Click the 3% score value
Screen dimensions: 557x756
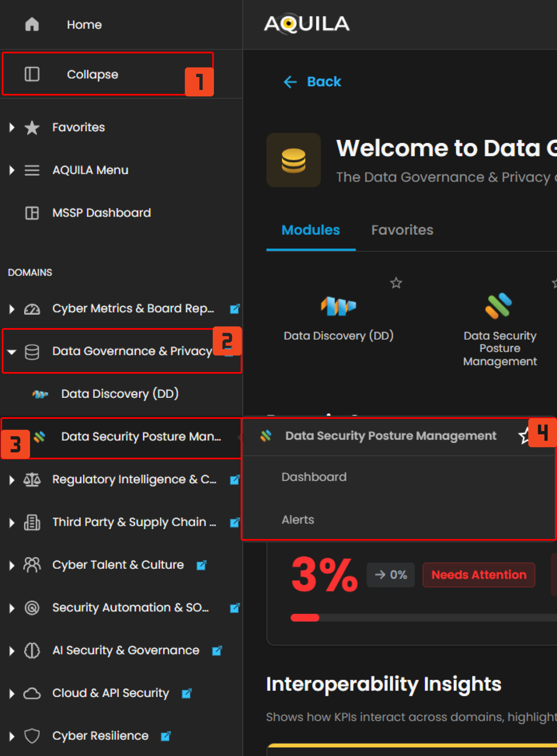[x=325, y=575]
